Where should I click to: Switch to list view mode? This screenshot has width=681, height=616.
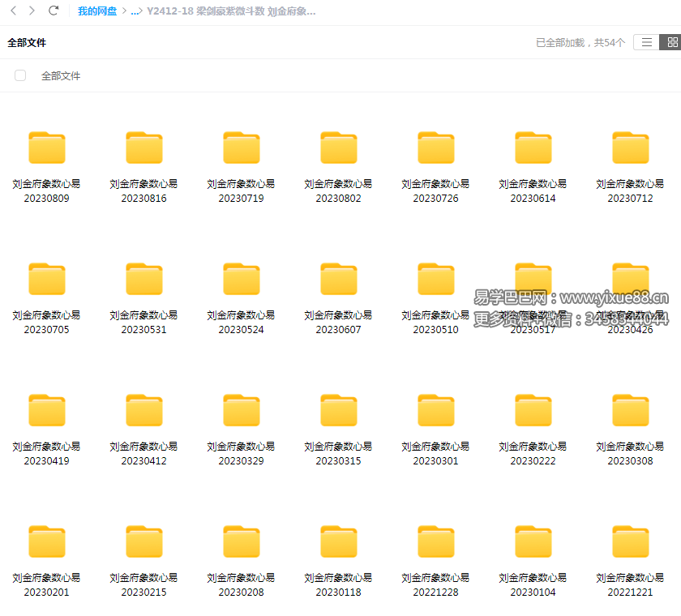click(x=646, y=42)
